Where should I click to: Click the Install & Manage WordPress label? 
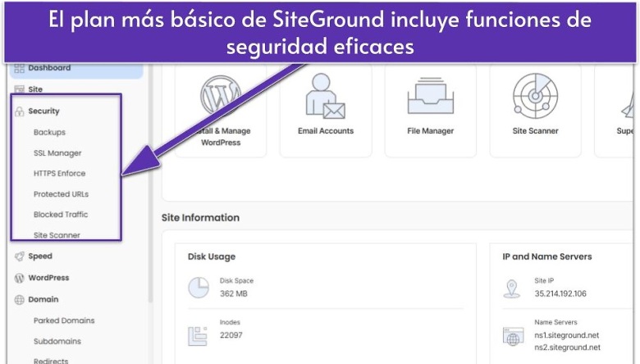click(x=223, y=137)
